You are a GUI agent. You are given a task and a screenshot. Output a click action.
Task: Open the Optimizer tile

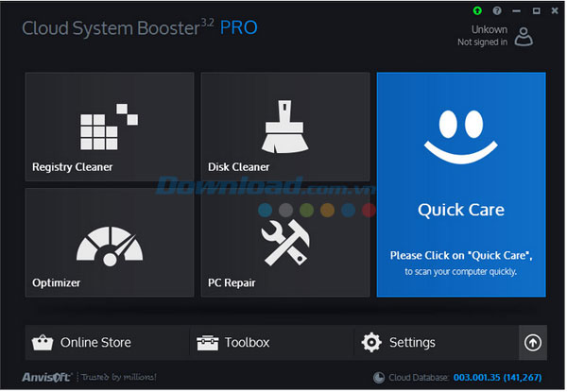pos(110,243)
